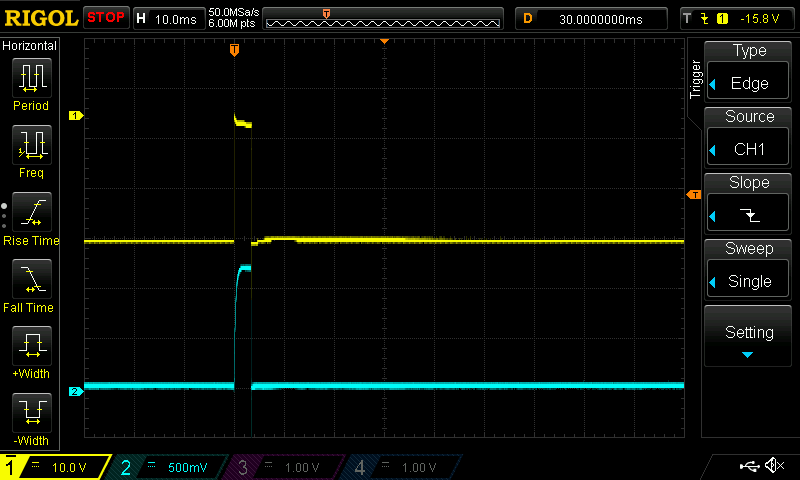This screenshot has width=800, height=480.
Task: Select the +Width measurement icon
Action: [30, 352]
